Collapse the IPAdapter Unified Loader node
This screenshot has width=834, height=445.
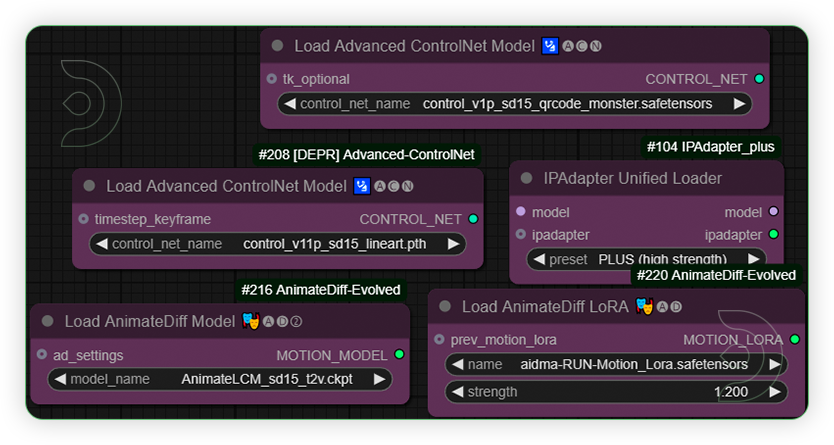[526, 178]
